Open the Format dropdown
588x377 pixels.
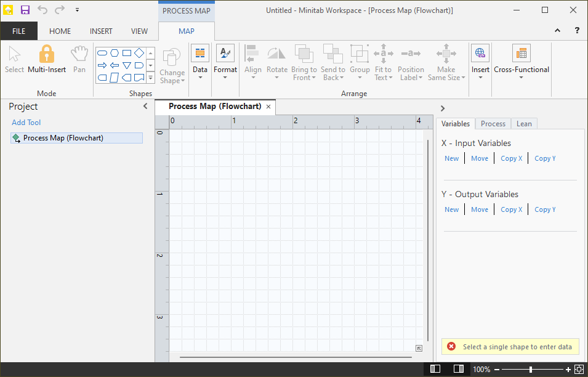point(225,62)
